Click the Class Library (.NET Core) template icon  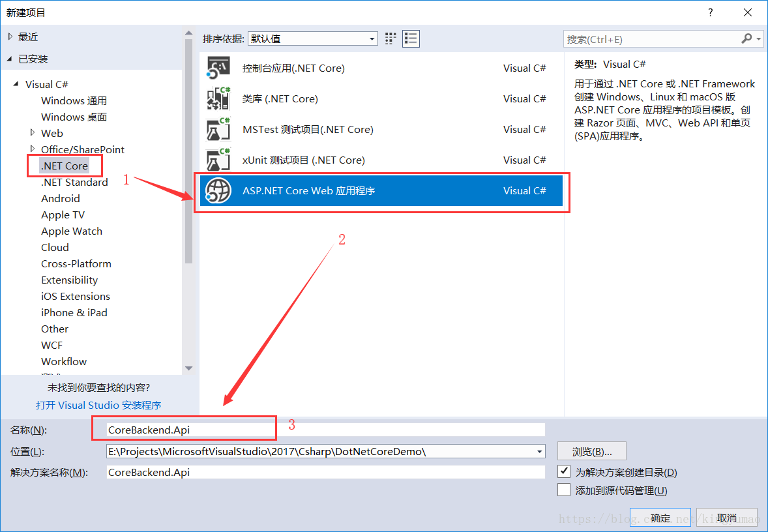218,98
